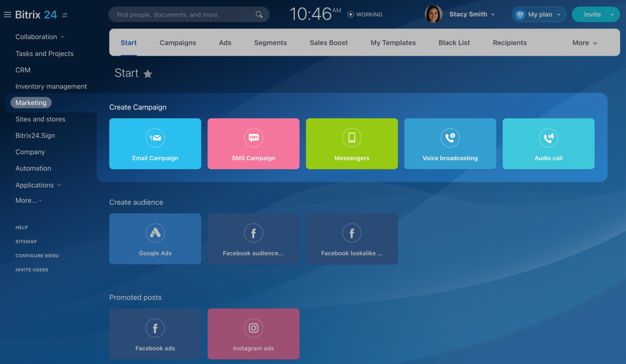This screenshot has height=364, width=626.
Task: Click the HELP link
Action: [22, 228]
